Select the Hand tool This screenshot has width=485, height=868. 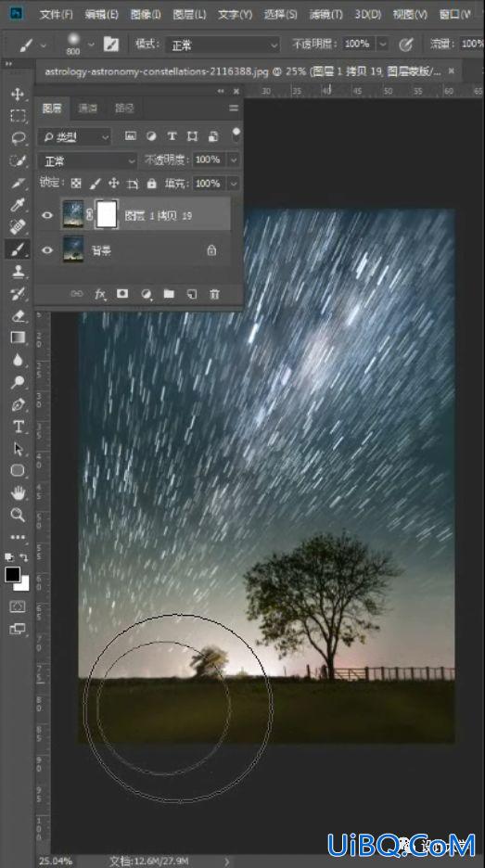tap(18, 492)
